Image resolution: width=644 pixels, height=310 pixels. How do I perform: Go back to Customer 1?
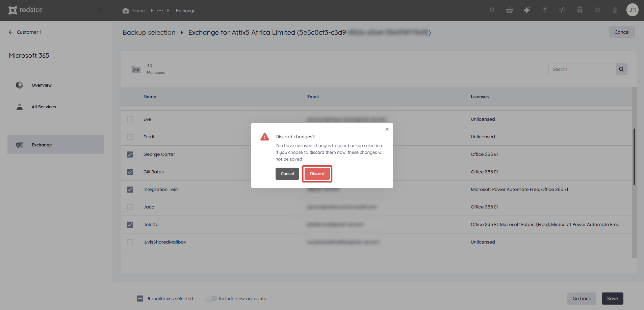[x=29, y=32]
